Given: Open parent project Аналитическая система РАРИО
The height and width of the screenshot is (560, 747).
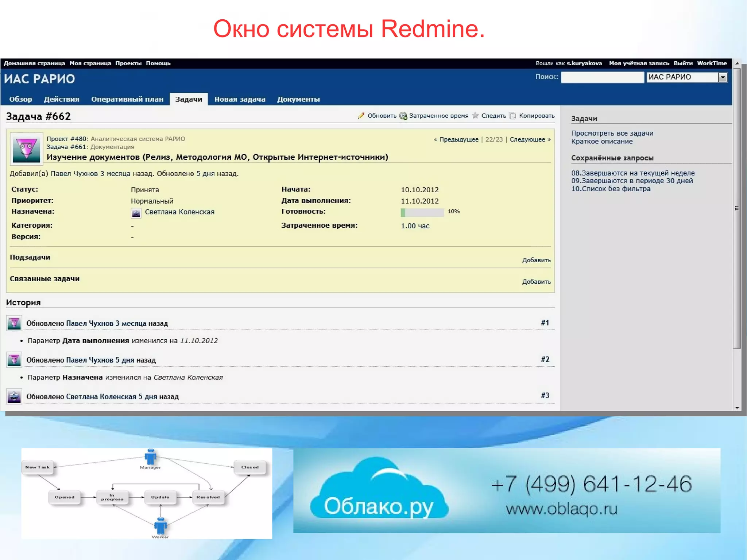Looking at the screenshot, I should click(138, 139).
